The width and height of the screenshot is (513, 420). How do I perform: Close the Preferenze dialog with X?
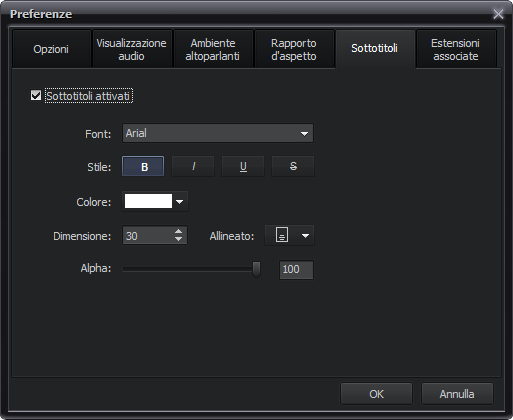pos(498,14)
